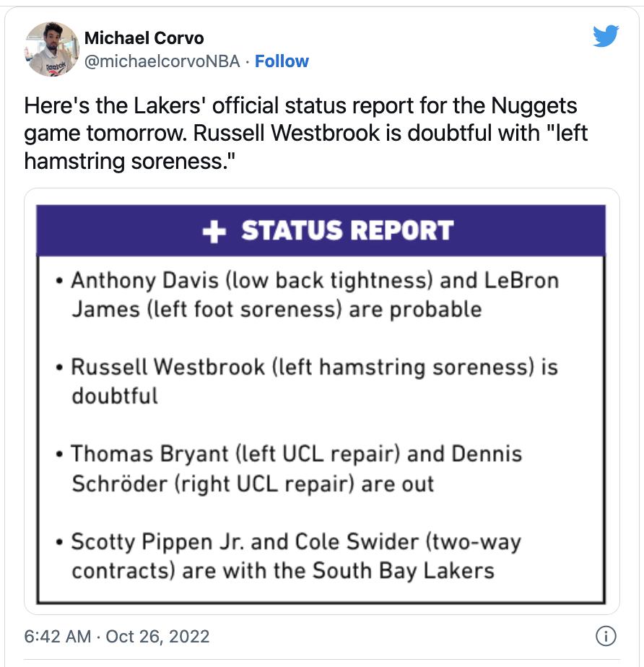Screen dimensions: 644x667
Task: Click the Oct 26, 2022 date
Action: (157, 637)
